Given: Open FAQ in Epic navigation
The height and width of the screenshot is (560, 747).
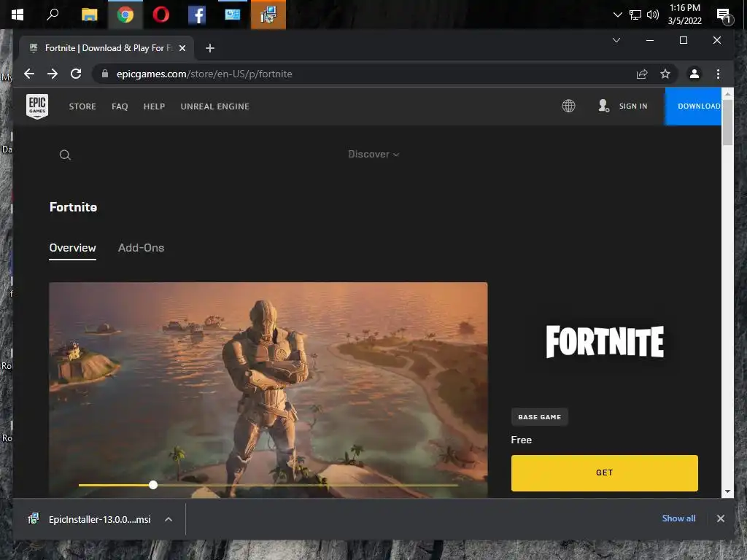Looking at the screenshot, I should (x=120, y=106).
